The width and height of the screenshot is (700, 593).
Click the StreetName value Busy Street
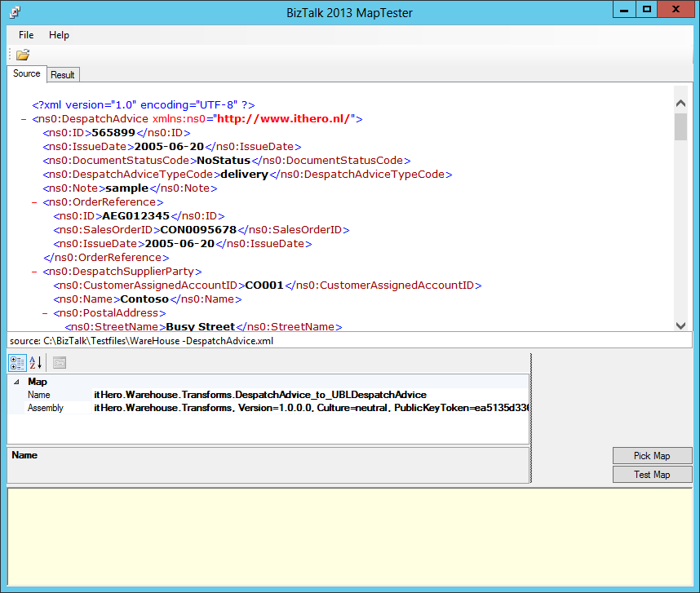(201, 326)
